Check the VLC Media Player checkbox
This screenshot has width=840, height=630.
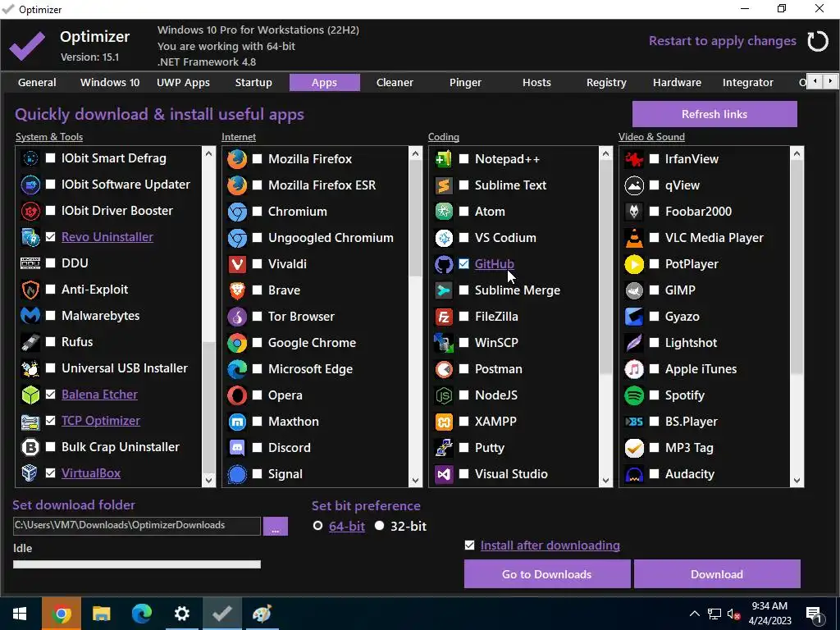654,238
